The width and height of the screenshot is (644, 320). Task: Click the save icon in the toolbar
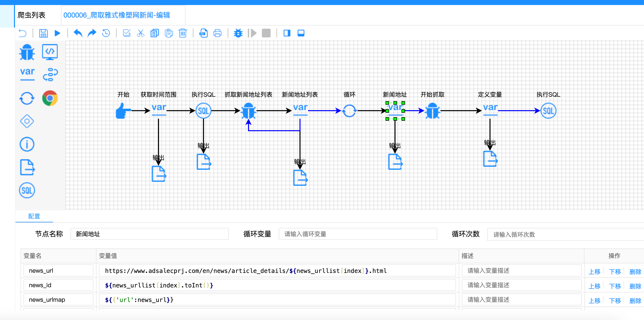(43, 33)
